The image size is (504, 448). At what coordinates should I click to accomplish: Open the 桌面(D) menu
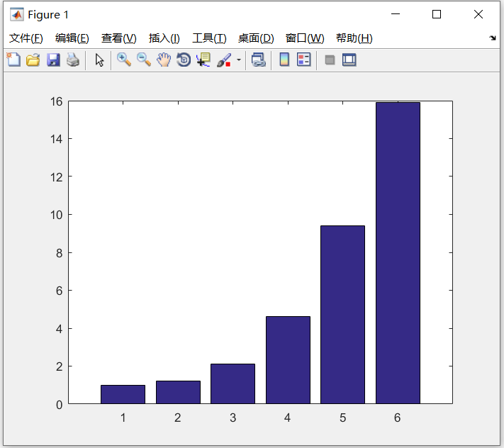[256, 38]
